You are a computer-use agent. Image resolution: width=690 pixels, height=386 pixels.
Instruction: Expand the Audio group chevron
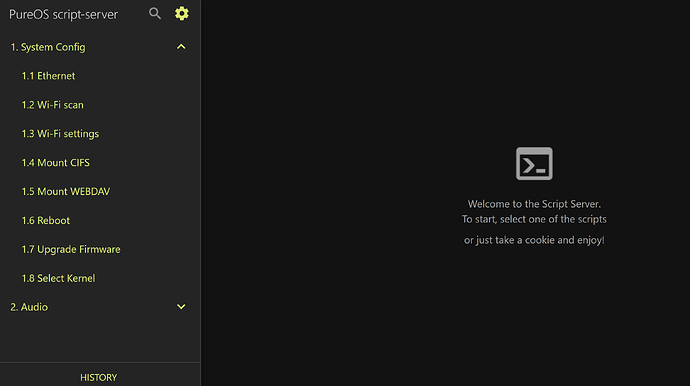tap(181, 307)
